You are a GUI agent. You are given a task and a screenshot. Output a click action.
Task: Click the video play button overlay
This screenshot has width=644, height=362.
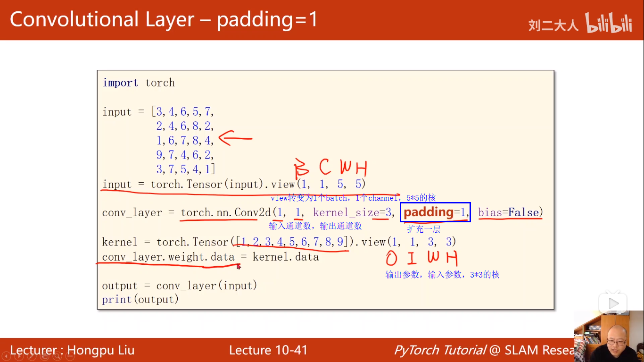coord(613,303)
